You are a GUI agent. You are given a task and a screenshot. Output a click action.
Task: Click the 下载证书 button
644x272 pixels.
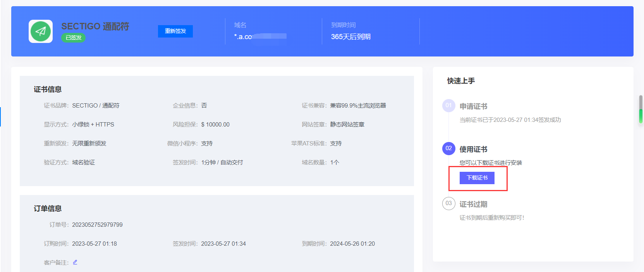477,178
